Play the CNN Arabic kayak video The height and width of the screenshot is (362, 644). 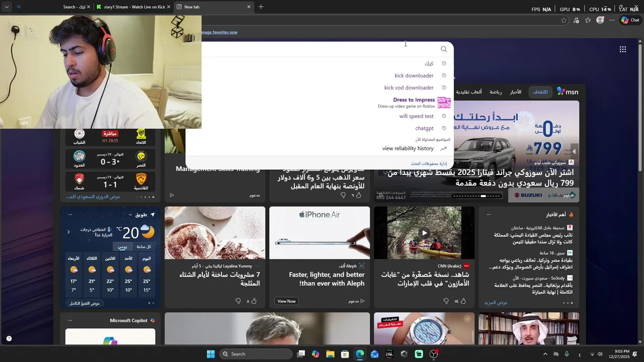[x=424, y=233]
